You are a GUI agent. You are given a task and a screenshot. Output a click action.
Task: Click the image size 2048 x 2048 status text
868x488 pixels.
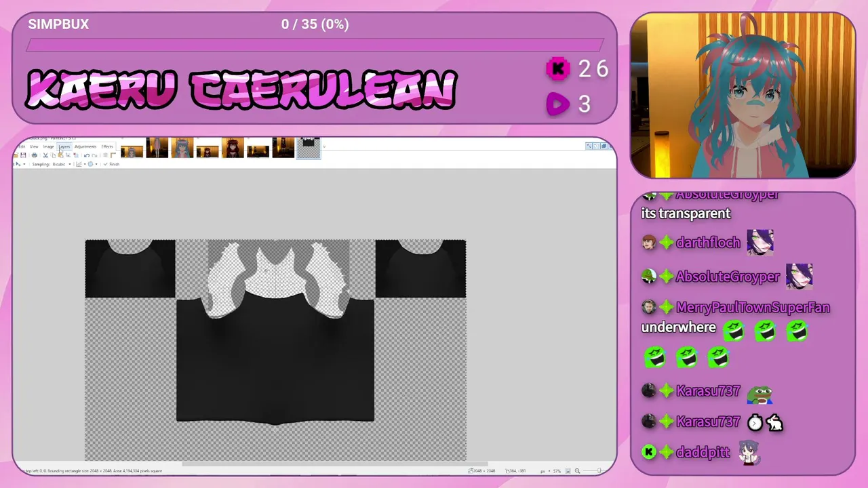pos(481,470)
